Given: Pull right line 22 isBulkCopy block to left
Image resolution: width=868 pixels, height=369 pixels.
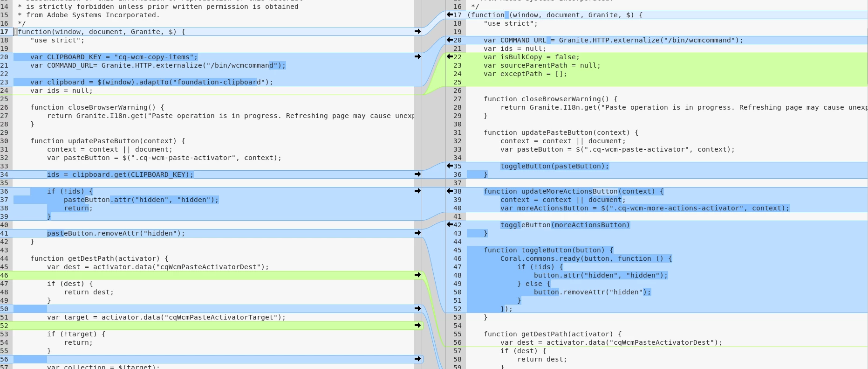Looking at the screenshot, I should coord(450,57).
